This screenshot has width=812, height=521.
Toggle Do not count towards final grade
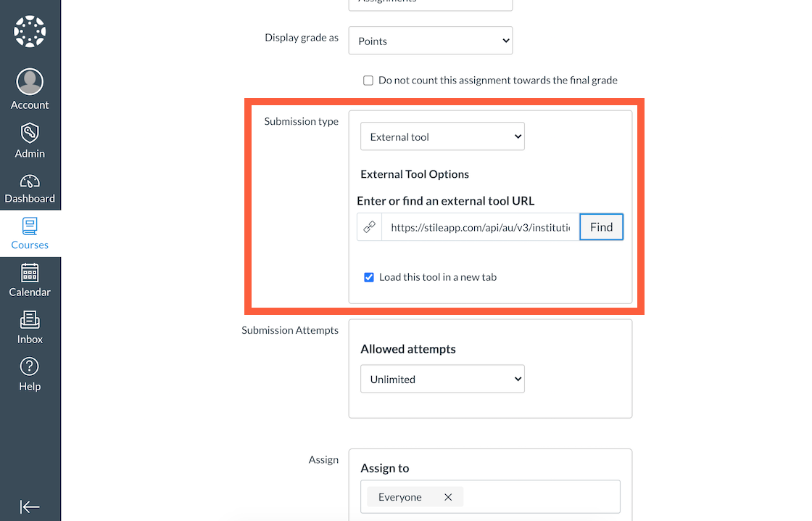coord(368,81)
